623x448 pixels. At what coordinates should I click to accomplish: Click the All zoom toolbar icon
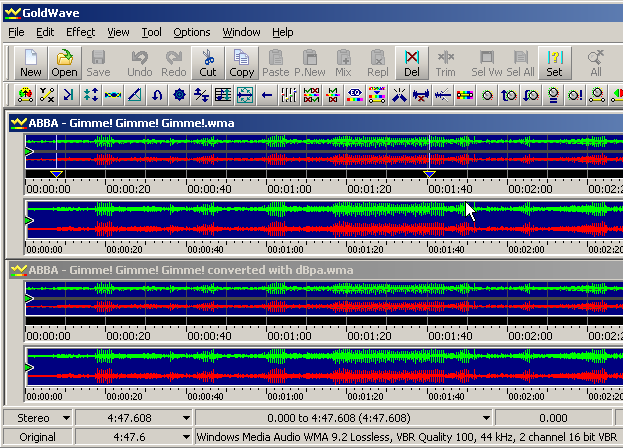(x=596, y=63)
